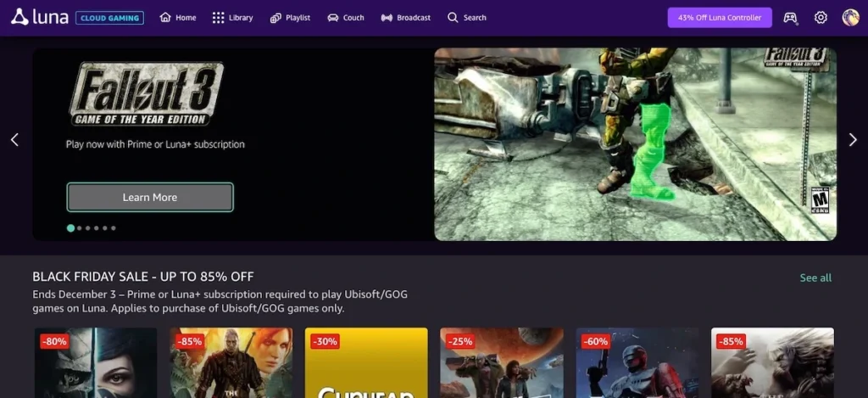Open the -30% Cuphead yellow tile

[366, 362]
